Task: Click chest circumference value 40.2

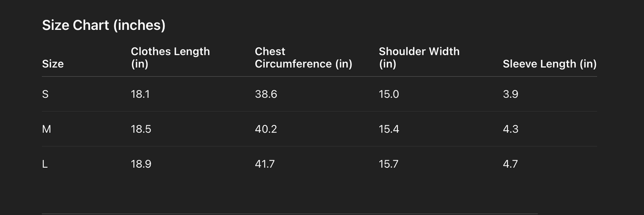Action: click(x=266, y=129)
